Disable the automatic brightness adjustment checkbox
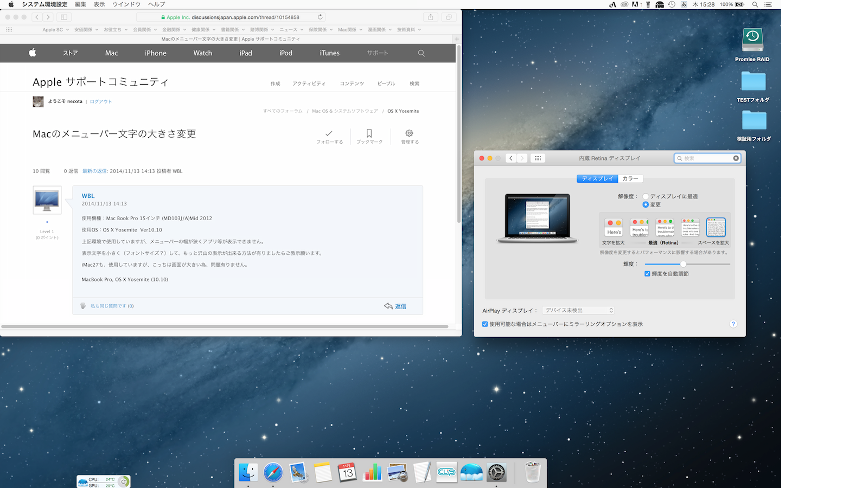This screenshot has height=488, width=868. coord(647,274)
